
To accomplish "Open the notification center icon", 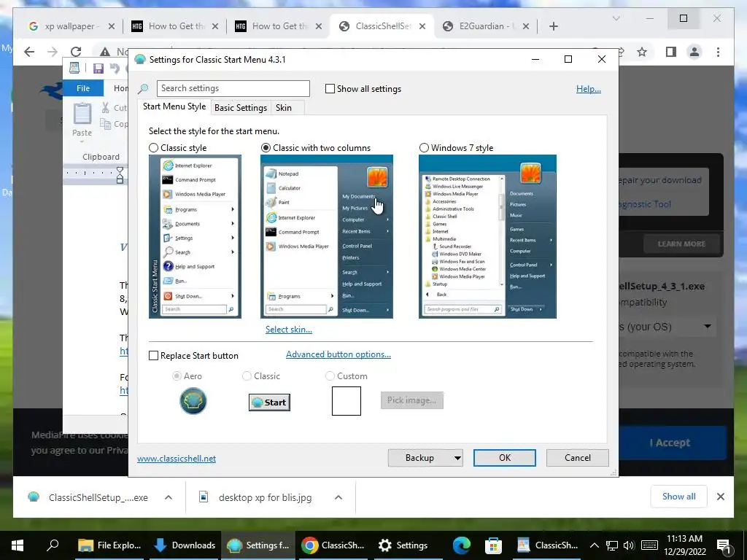I will pyautogui.click(x=724, y=545).
